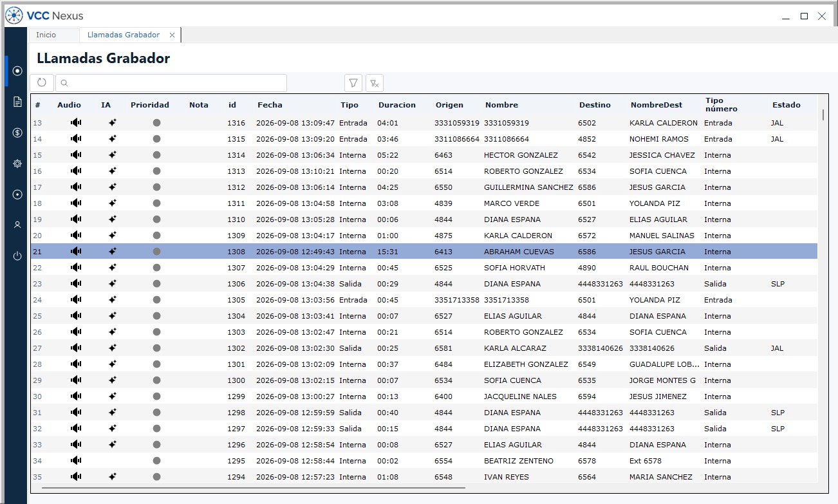Screen dimensions: 838x504
Task: Sort by the Origen column header
Action: (449, 105)
